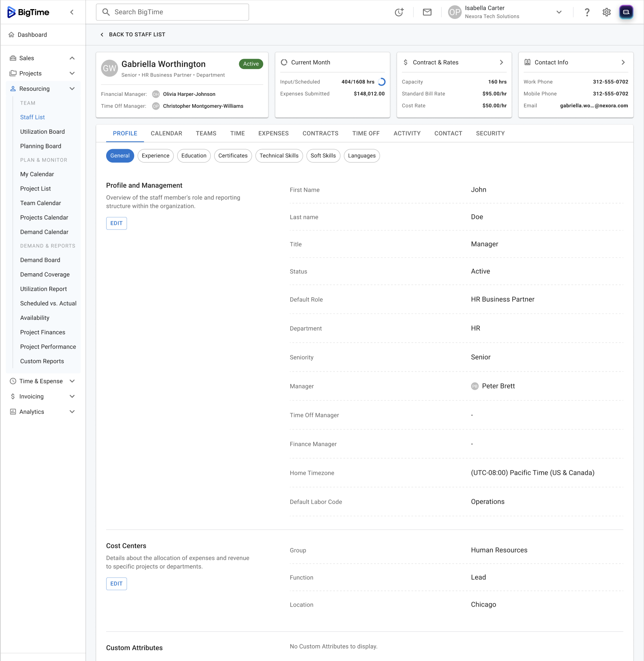Collapse sidebar using arrow beside BigTime logo
This screenshot has width=644, height=661.
[x=72, y=12]
